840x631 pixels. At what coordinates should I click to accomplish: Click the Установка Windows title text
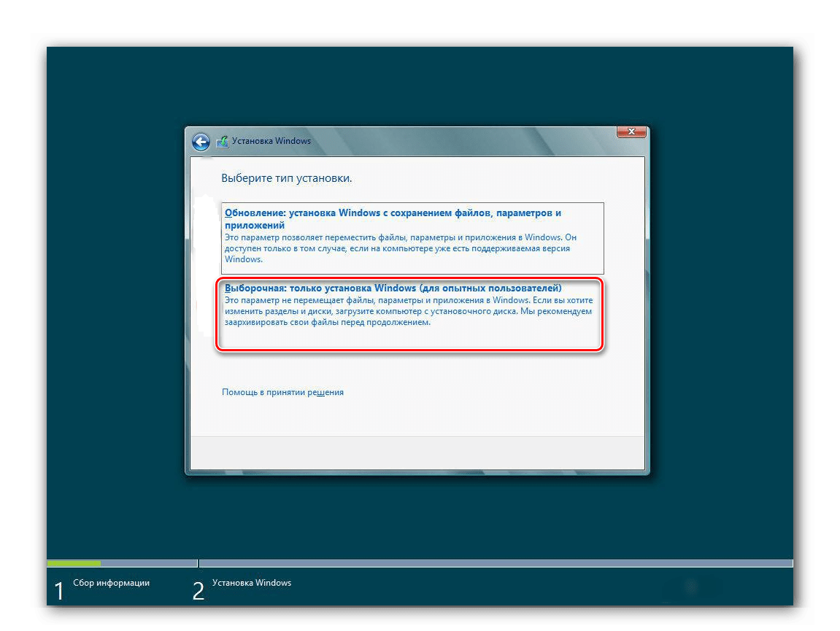(271, 141)
